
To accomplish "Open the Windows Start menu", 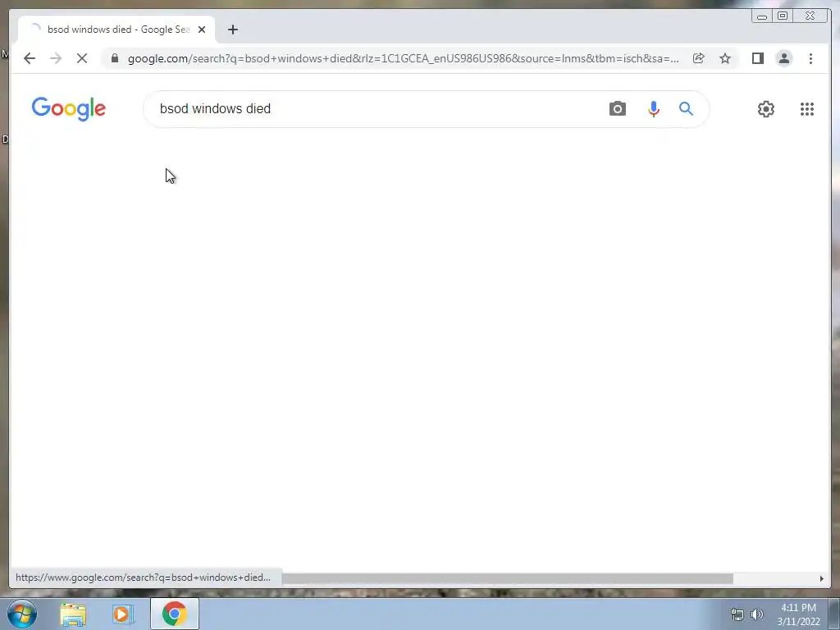I will point(22,614).
